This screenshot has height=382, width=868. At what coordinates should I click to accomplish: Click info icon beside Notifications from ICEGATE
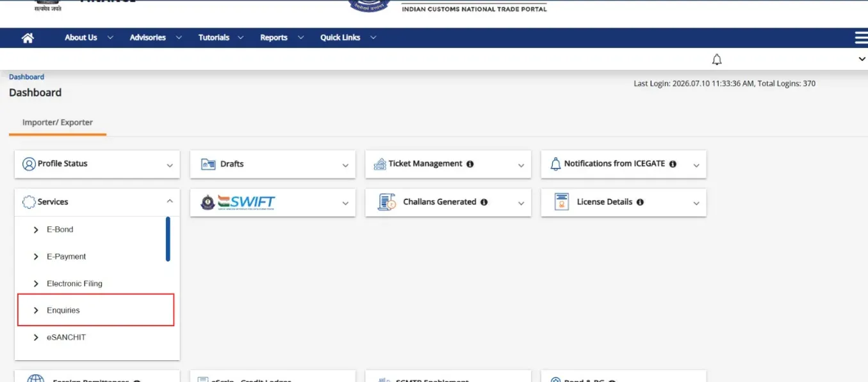(x=673, y=164)
